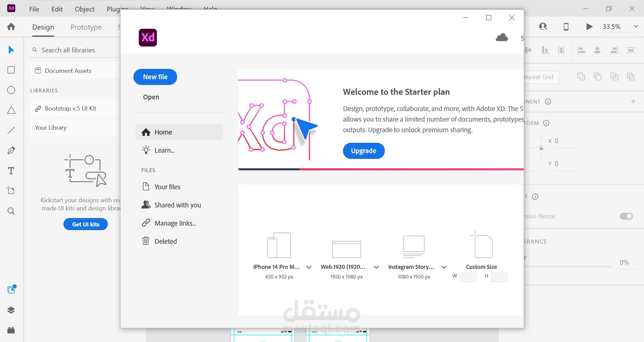Screen dimensions: 644x342
Task: Select the Artboard tool
Action: pyautogui.click(x=11, y=190)
